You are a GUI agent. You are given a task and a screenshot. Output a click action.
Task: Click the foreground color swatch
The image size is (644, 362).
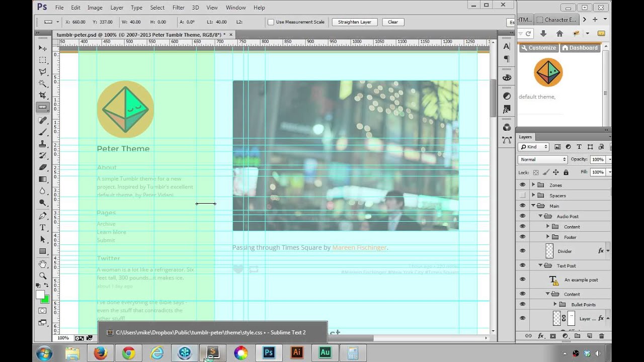(40, 295)
